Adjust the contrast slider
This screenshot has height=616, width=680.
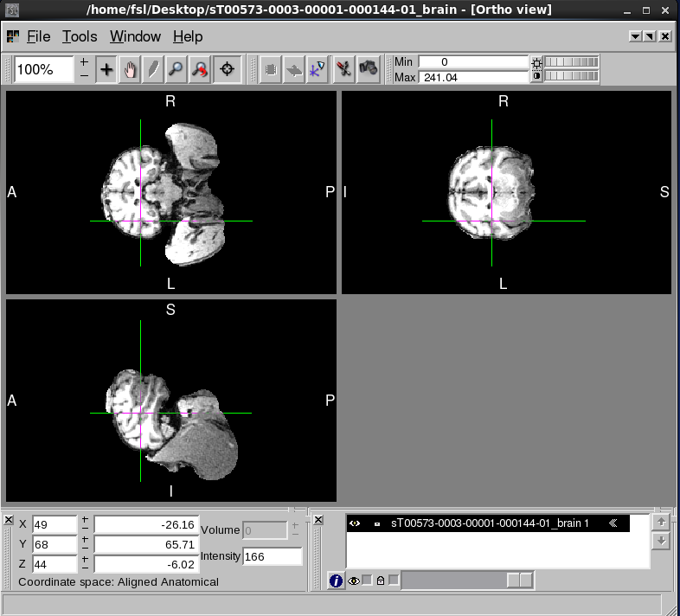(x=572, y=76)
